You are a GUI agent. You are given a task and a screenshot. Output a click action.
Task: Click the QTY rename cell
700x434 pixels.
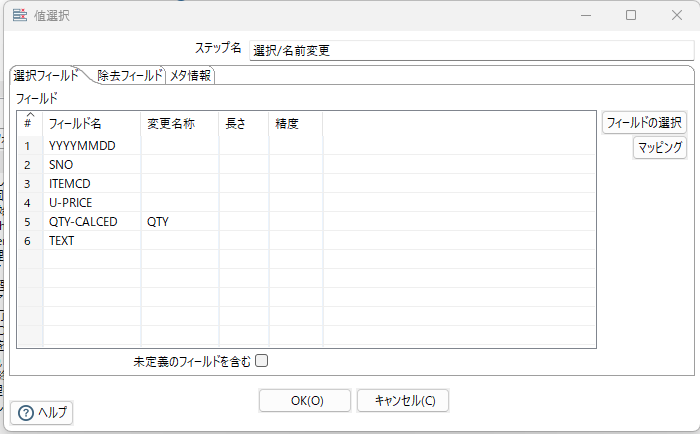pyautogui.click(x=180, y=221)
